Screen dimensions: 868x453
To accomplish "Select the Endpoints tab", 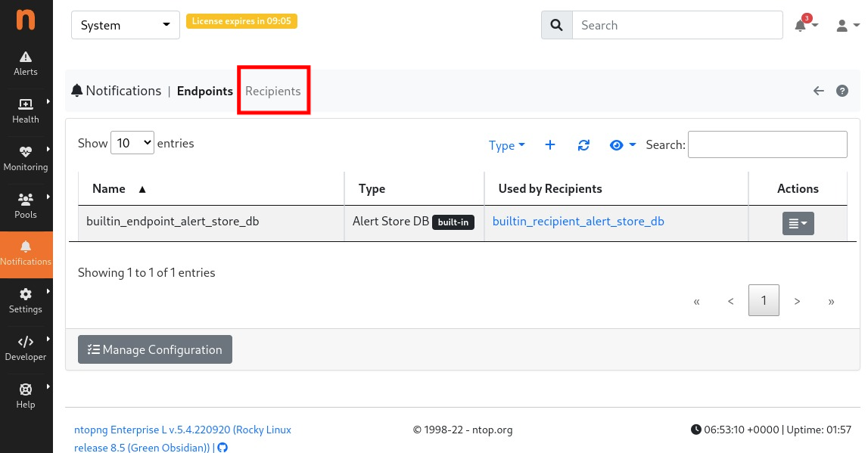I will [x=204, y=91].
